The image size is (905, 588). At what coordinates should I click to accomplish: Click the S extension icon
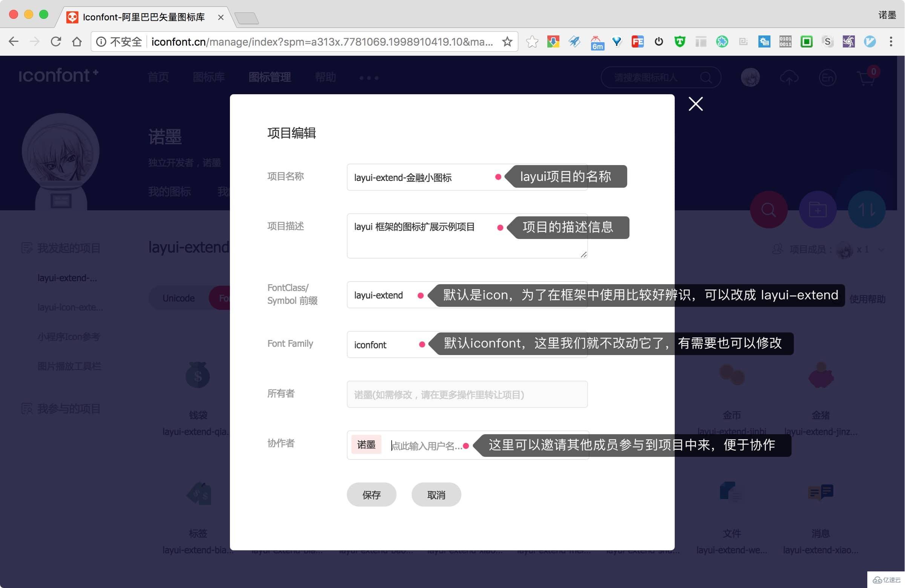pos(827,41)
